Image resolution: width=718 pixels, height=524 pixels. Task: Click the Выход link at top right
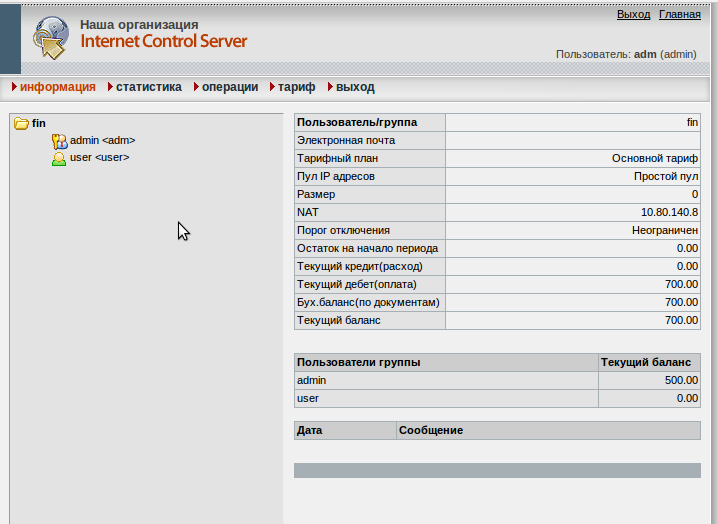point(633,15)
